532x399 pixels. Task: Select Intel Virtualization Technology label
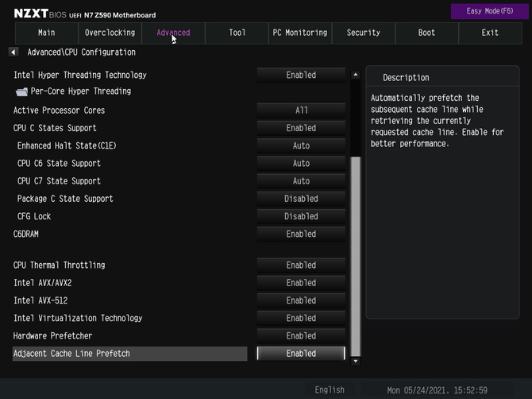(78, 318)
